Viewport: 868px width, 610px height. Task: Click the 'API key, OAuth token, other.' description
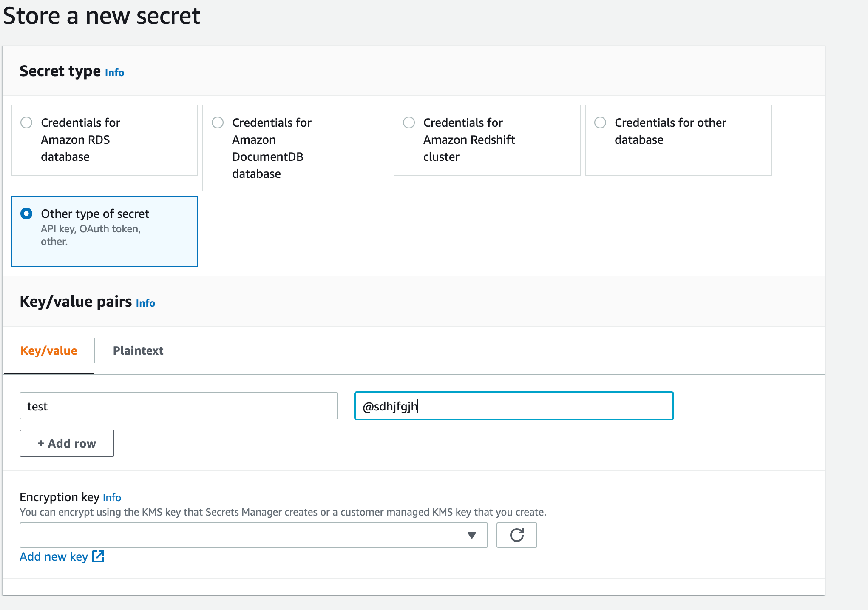(91, 235)
